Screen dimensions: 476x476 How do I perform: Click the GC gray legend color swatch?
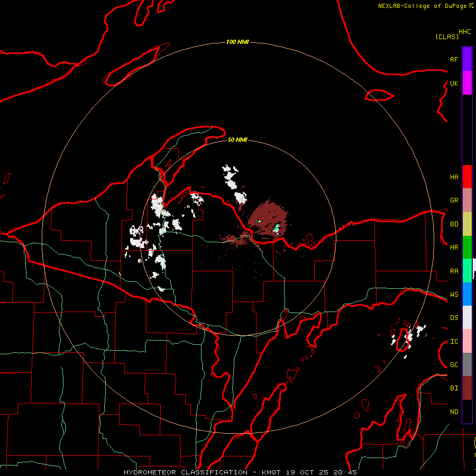(467, 364)
